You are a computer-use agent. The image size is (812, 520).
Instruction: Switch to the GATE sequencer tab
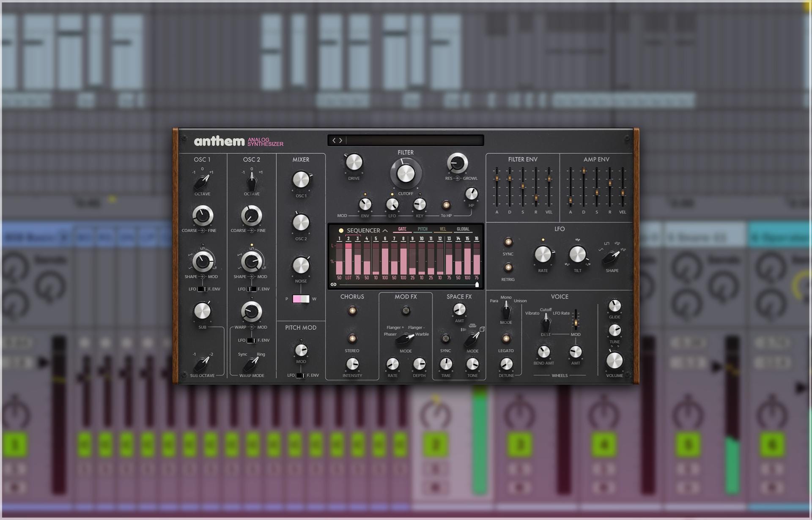[402, 229]
